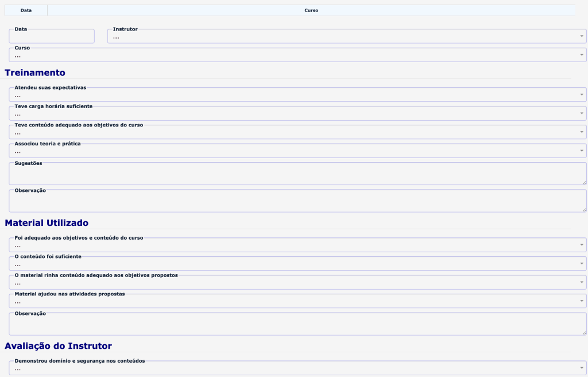Expand O conteúdo foi suficiente dropdown
Screen dimensions: 588x377
pos(297,264)
